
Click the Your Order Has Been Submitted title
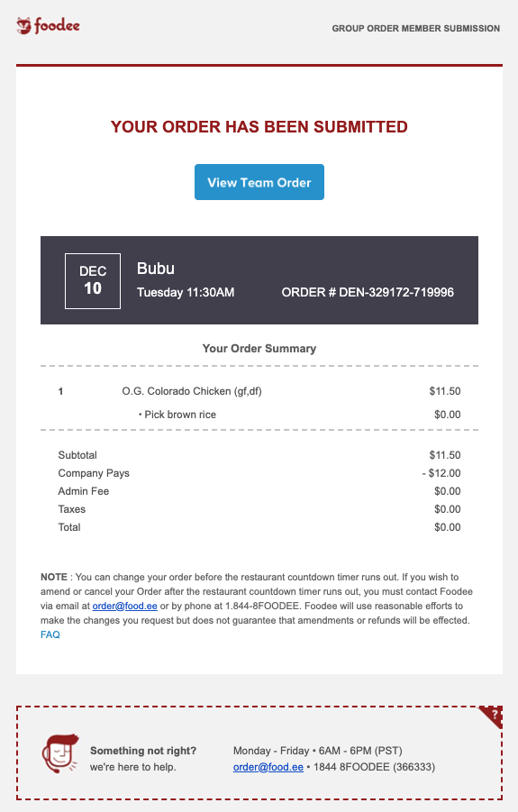pos(259,127)
